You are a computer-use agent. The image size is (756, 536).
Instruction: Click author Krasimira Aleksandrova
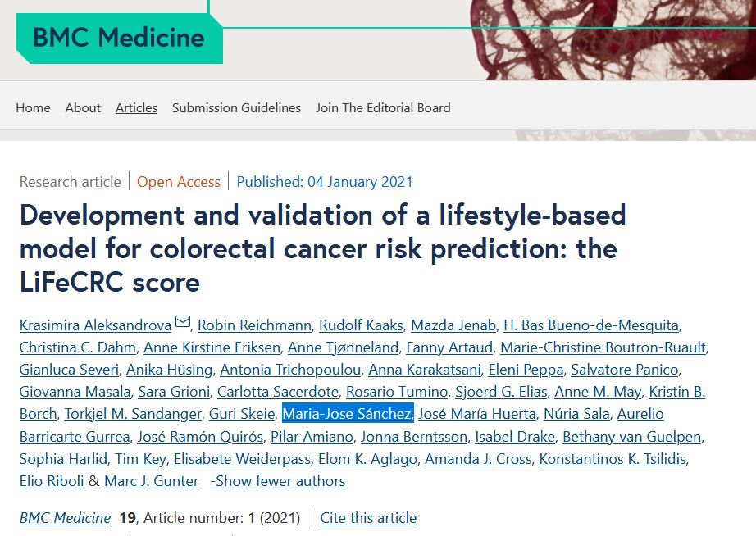coord(95,325)
